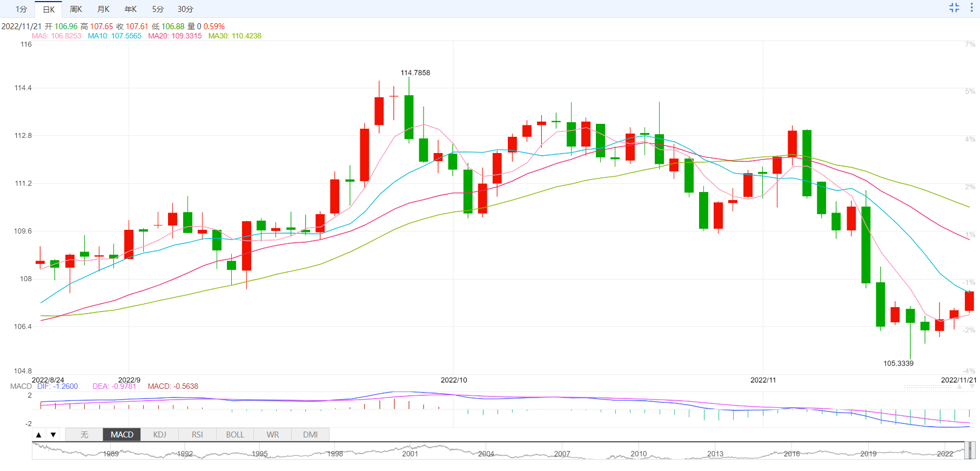Screen dimensions: 980x471
Task: Select the DMI indicator button
Action: (311, 435)
